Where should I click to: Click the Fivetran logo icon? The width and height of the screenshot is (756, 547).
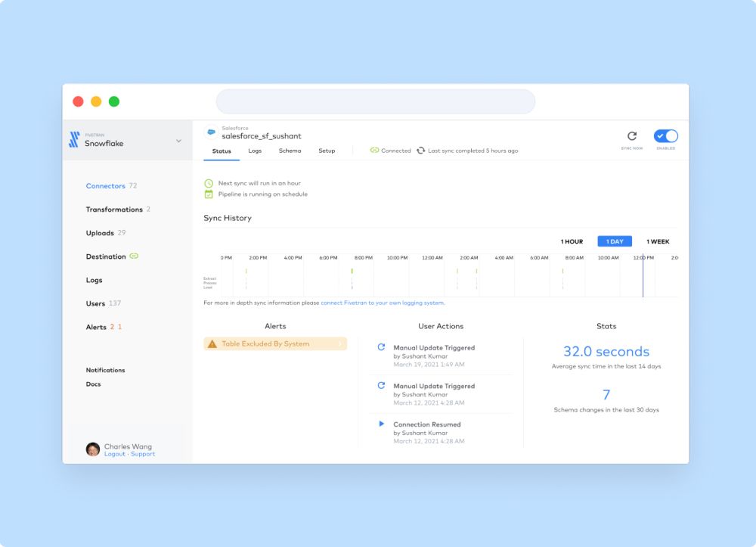(x=74, y=139)
